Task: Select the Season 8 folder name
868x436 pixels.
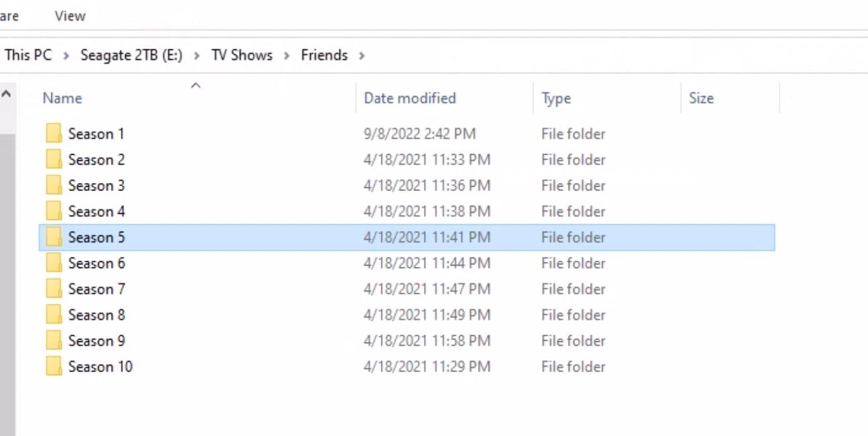Action: 96,314
